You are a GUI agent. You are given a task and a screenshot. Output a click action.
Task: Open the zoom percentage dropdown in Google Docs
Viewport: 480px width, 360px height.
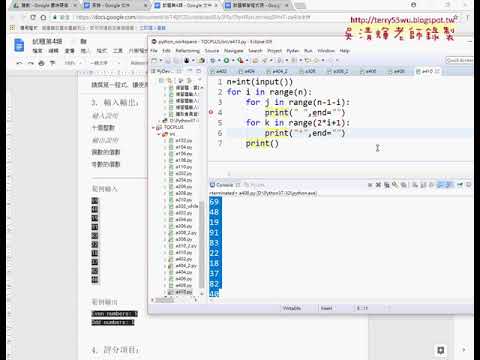pos(72,63)
